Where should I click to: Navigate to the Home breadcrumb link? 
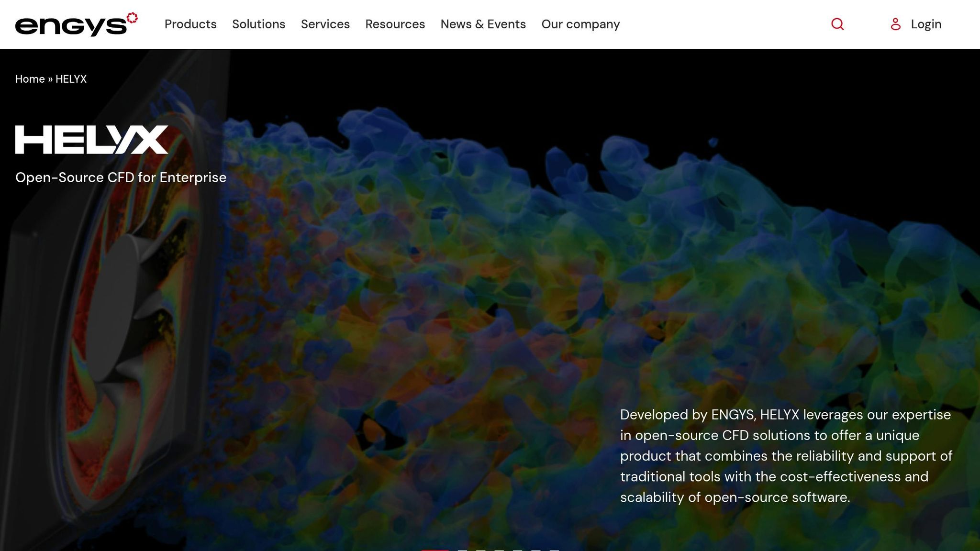(x=30, y=79)
